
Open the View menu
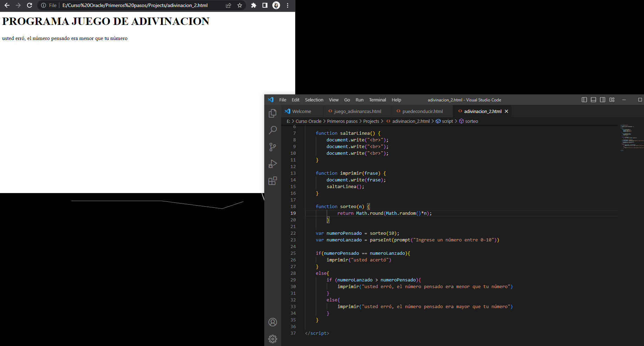click(x=334, y=100)
